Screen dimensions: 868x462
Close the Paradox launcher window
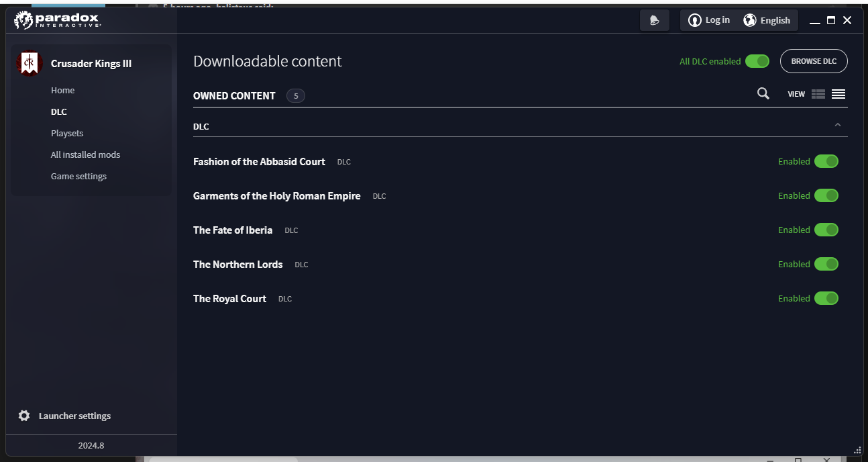(847, 21)
